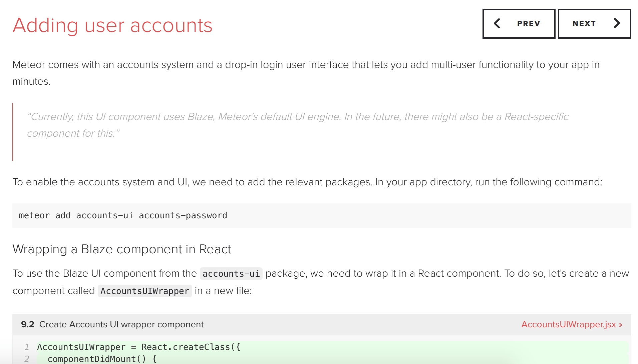The height and width of the screenshot is (364, 638).
Task: Click the React.createClass code line
Action: (138, 347)
